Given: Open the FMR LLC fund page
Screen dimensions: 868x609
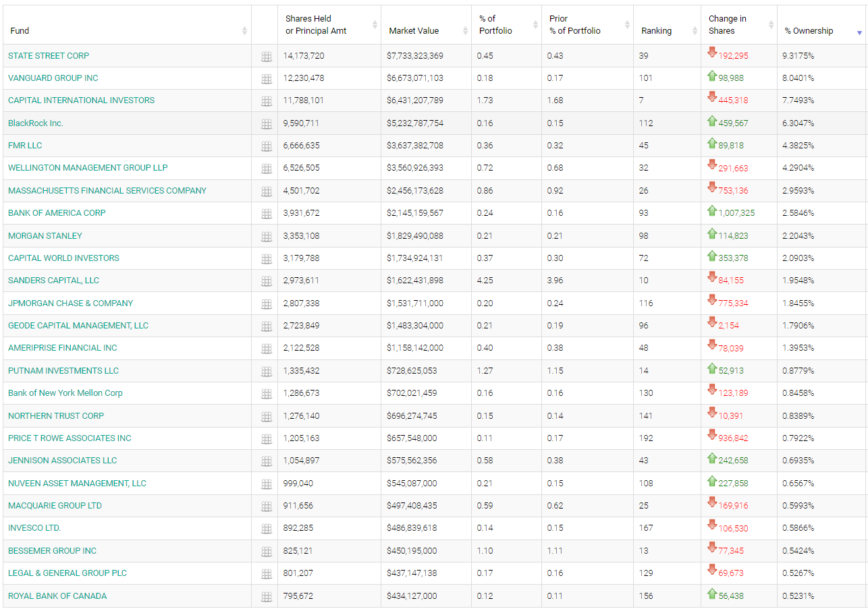Looking at the screenshot, I should [x=25, y=145].
